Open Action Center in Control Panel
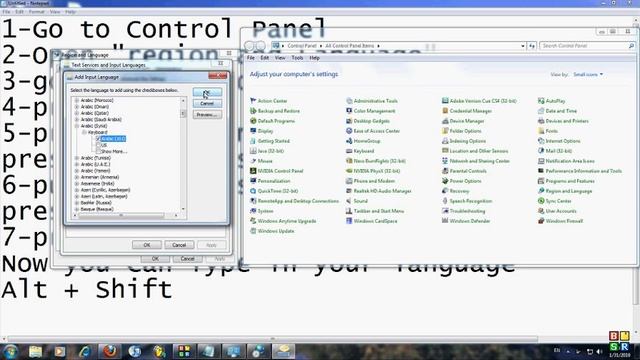 pos(269,101)
